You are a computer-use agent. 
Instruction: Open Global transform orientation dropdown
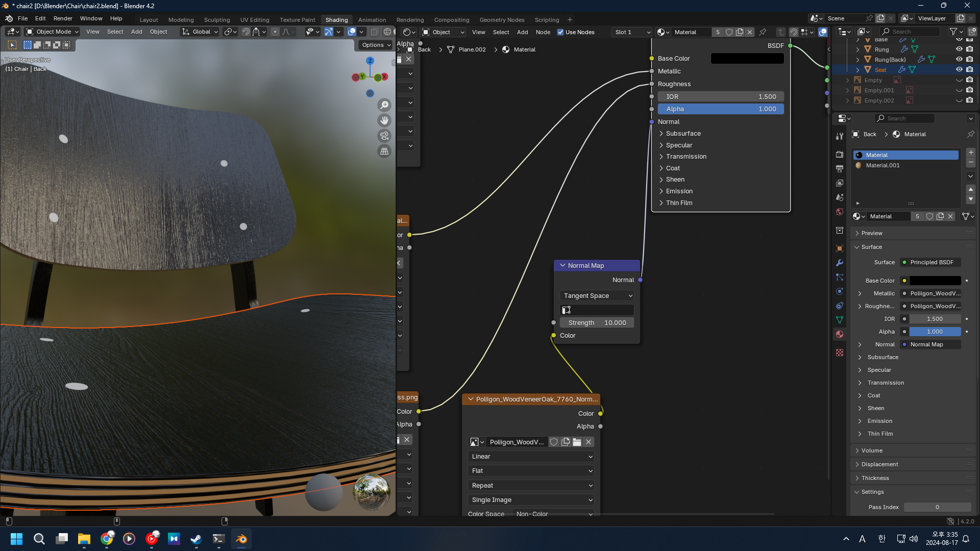(200, 32)
